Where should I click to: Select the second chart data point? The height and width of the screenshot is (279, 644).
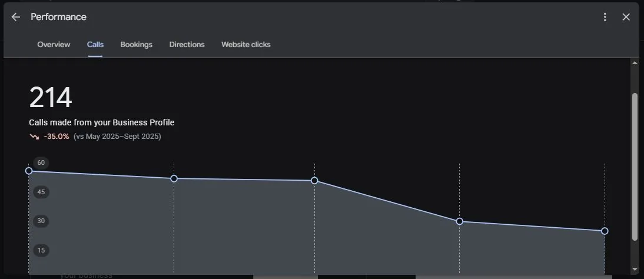pos(174,178)
